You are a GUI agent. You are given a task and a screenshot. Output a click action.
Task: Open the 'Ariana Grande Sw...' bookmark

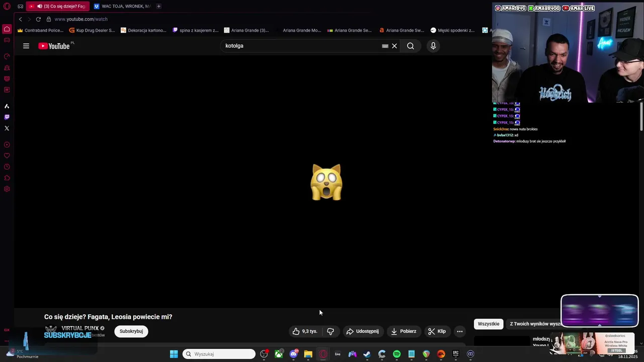click(401, 30)
